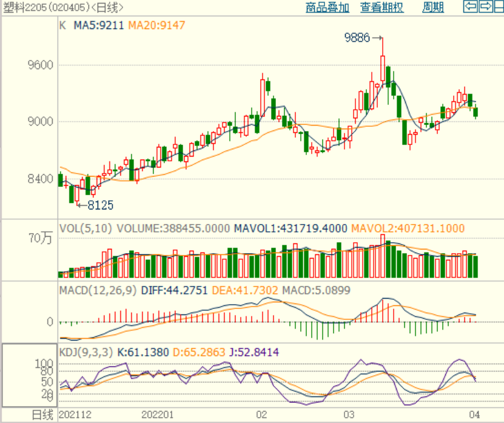Screen dimensions: 504x423
Task: Click the 9886 high price marker
Action: (x=357, y=38)
